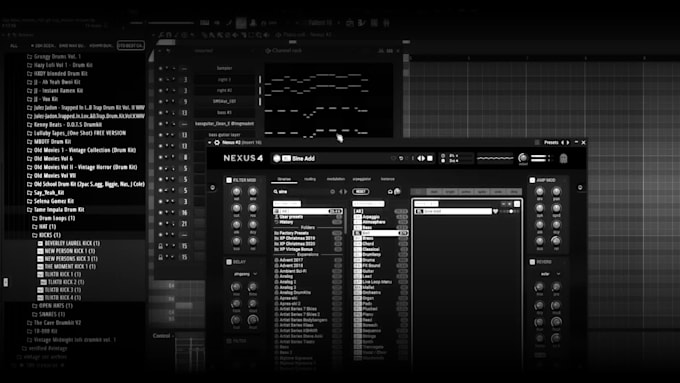The height and width of the screenshot is (383, 680).
Task: Select TLIKTB KICK 4 (1) sample
Action: 59,298
